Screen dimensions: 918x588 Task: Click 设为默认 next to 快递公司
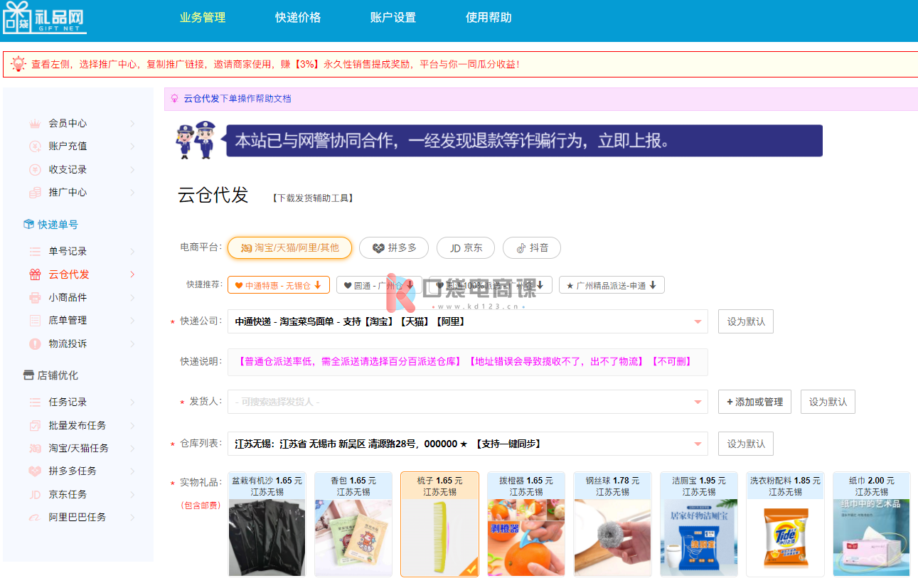point(746,322)
